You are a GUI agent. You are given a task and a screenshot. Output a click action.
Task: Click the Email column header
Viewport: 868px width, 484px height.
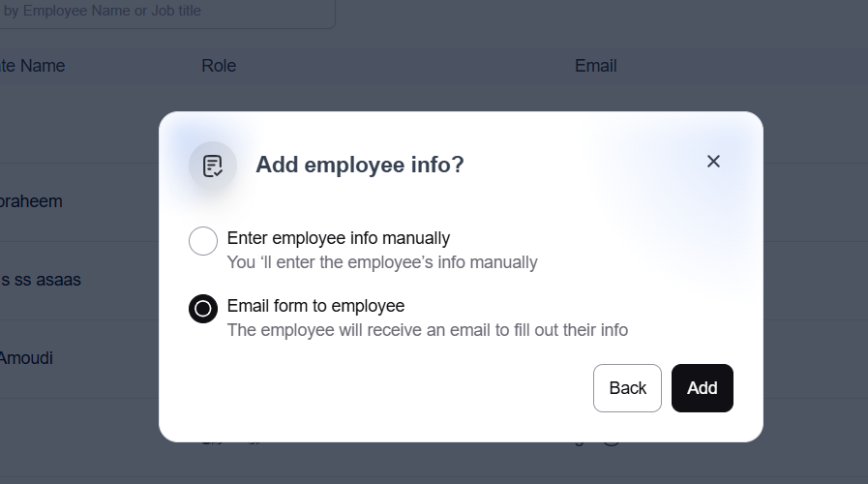[x=595, y=66]
